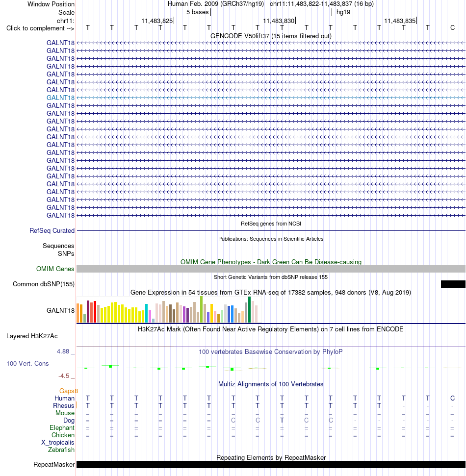Open '100 vertebrates Basewise Conservation by PhyloP' title

pos(271,352)
